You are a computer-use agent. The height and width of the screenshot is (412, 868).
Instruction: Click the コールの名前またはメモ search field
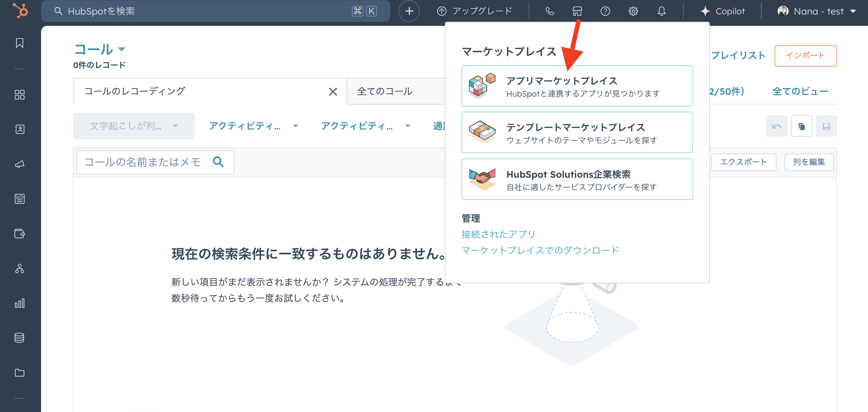coord(143,162)
